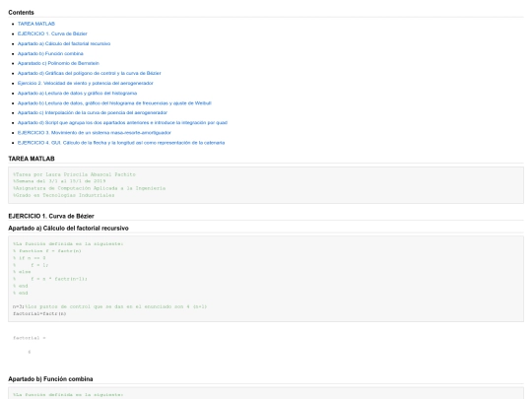Click the factorial=factr(n) code line

39,313
